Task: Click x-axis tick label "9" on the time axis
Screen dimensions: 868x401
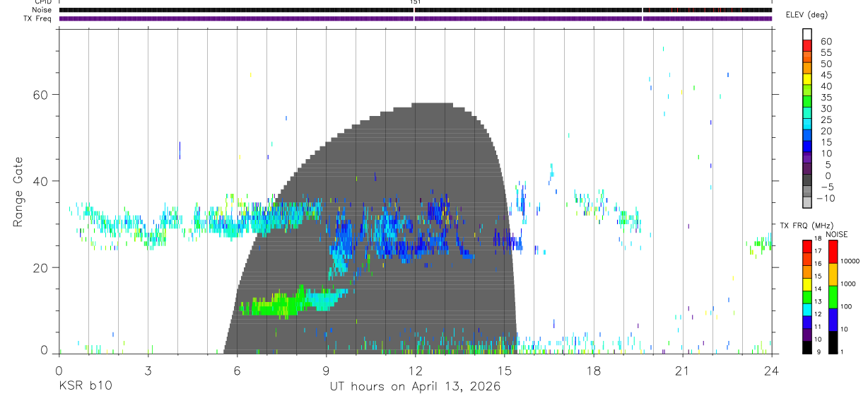Action: [326, 370]
